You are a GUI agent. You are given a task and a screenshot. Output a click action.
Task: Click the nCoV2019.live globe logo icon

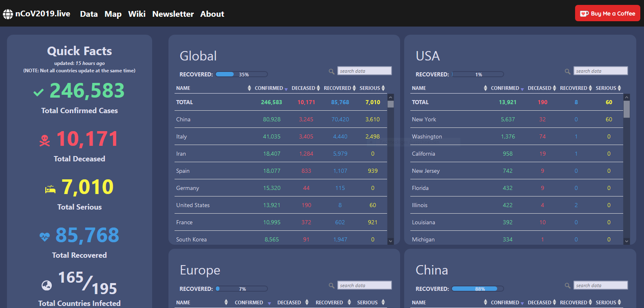pos(8,14)
